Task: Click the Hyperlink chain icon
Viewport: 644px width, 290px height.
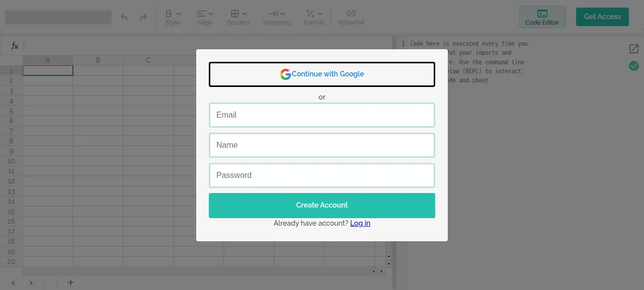Action: click(x=351, y=17)
